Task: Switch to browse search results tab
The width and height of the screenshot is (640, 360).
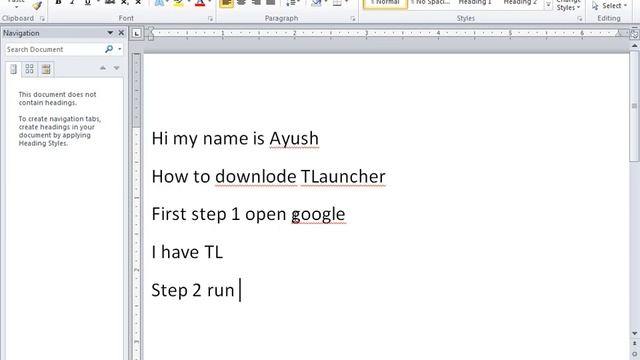Action: tap(46, 69)
